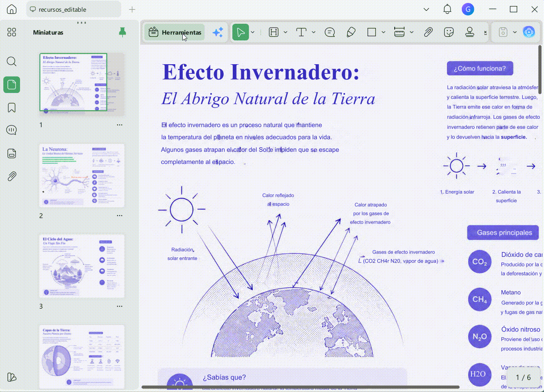Open more options for page 3 thumbnail
544x392 pixels.
pyautogui.click(x=120, y=306)
